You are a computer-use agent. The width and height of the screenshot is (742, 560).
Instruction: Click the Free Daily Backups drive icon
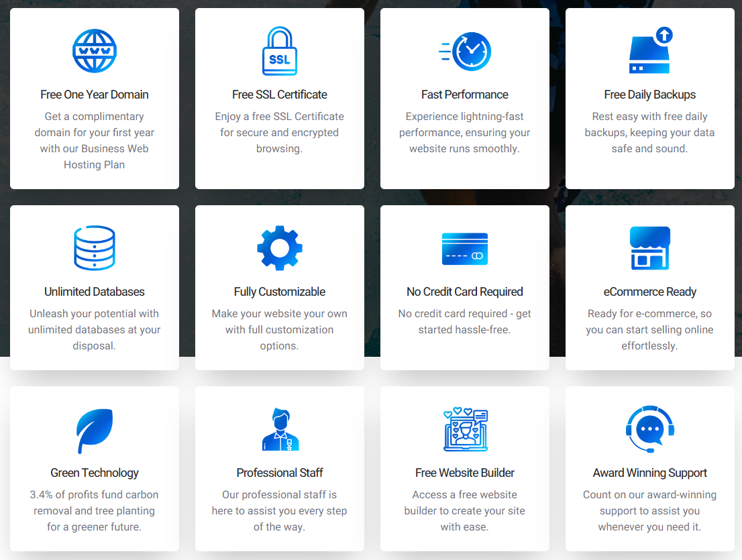pos(650,51)
